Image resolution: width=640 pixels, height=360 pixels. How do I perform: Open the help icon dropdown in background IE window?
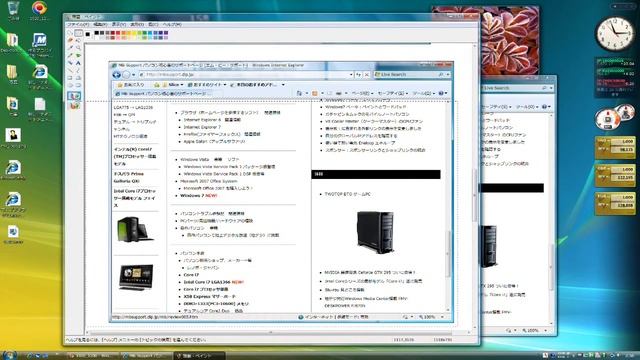[x=546, y=107]
